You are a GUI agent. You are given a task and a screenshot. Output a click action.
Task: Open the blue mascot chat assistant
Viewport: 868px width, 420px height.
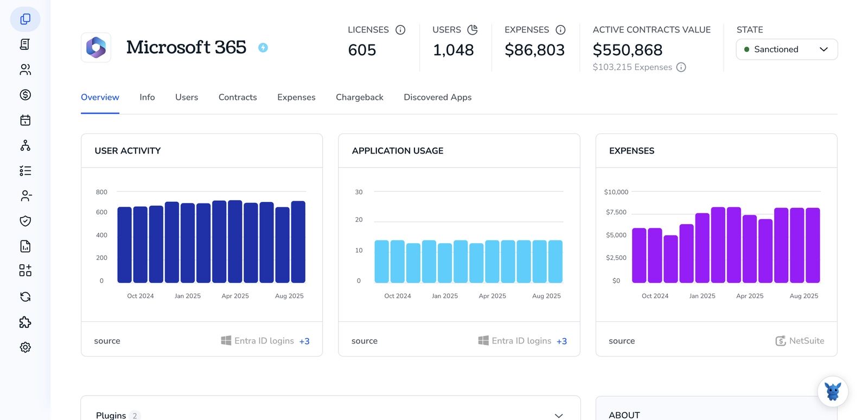(x=833, y=391)
